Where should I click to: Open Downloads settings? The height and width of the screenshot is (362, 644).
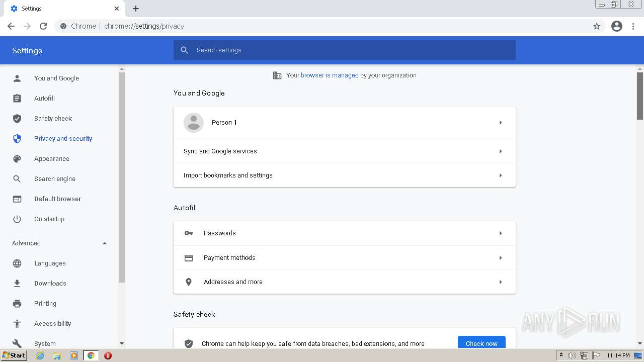(x=50, y=284)
